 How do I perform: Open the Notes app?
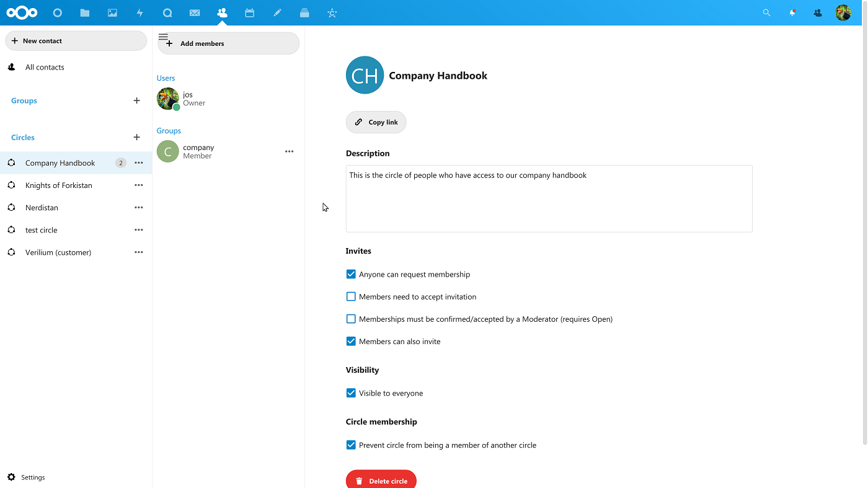click(277, 12)
